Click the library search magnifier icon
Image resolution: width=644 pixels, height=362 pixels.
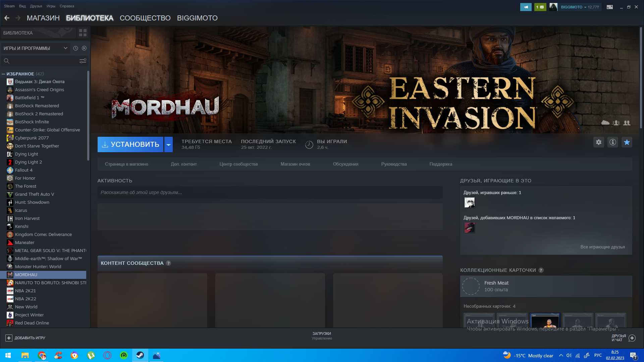[x=6, y=61]
